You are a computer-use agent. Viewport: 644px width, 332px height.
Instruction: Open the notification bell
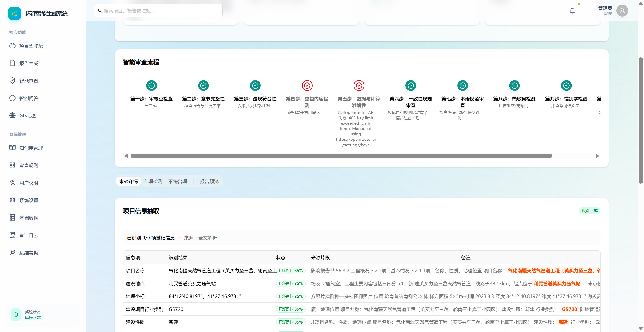tap(572, 11)
